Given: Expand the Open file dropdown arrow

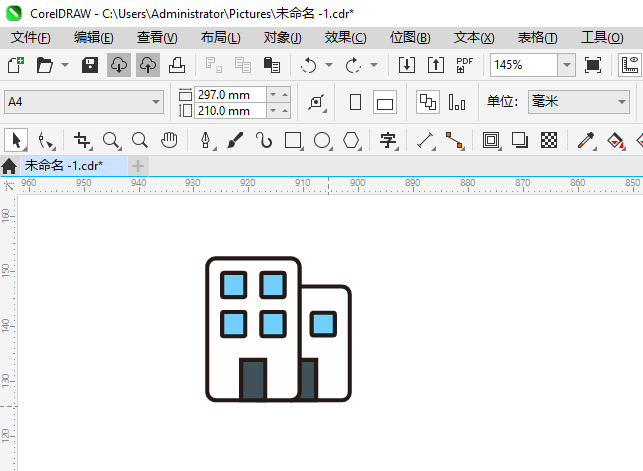Looking at the screenshot, I should (65, 65).
